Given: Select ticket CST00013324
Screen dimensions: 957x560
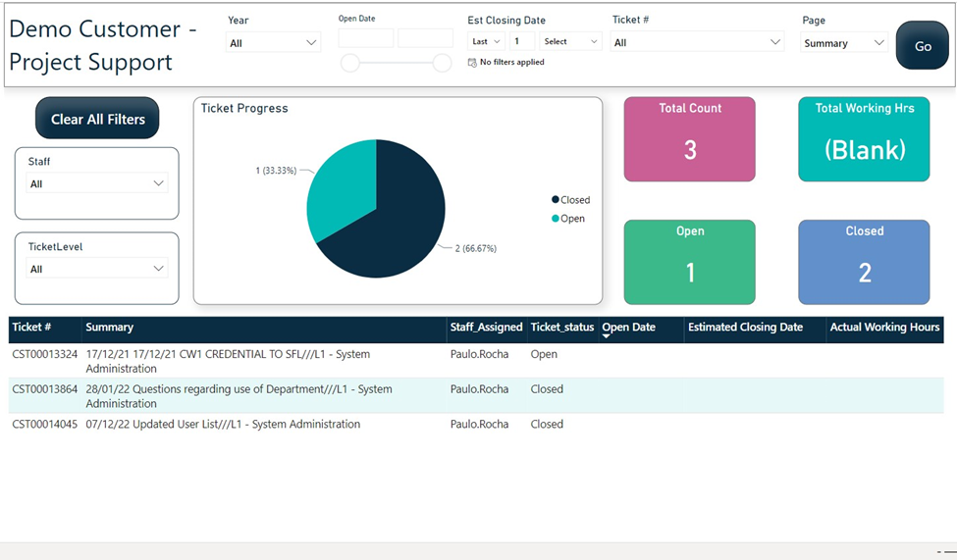Looking at the screenshot, I should 45,354.
